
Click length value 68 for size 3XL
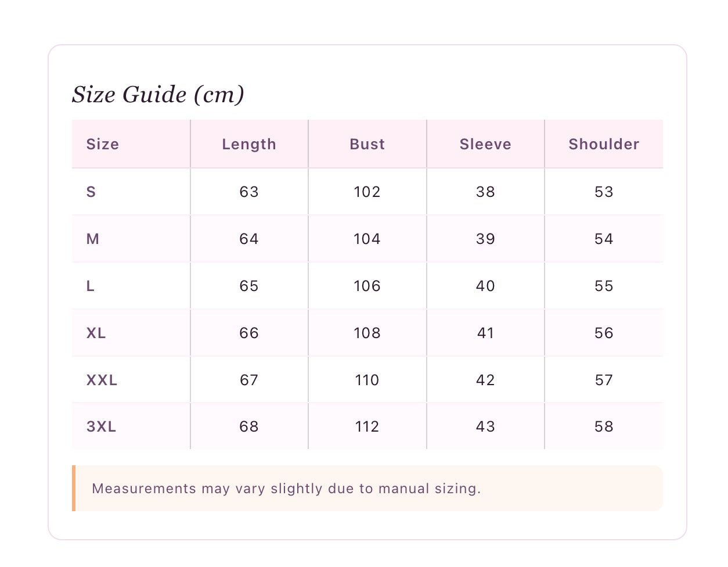[x=249, y=426]
